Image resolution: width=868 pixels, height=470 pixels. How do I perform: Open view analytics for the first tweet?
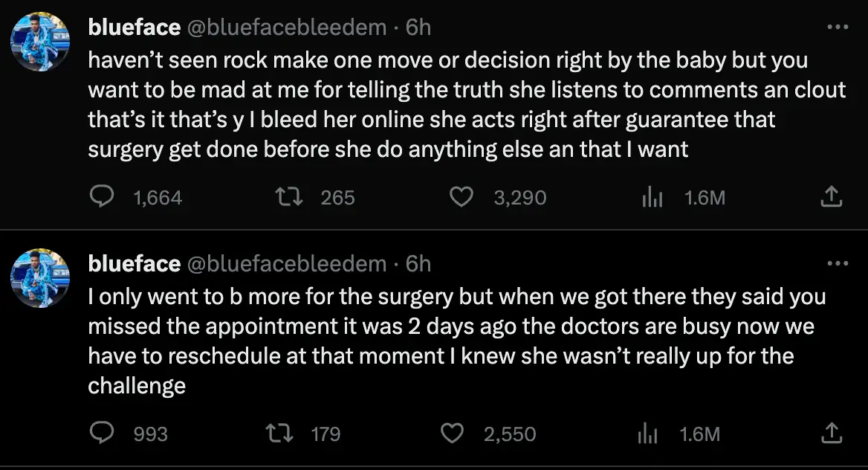point(652,196)
